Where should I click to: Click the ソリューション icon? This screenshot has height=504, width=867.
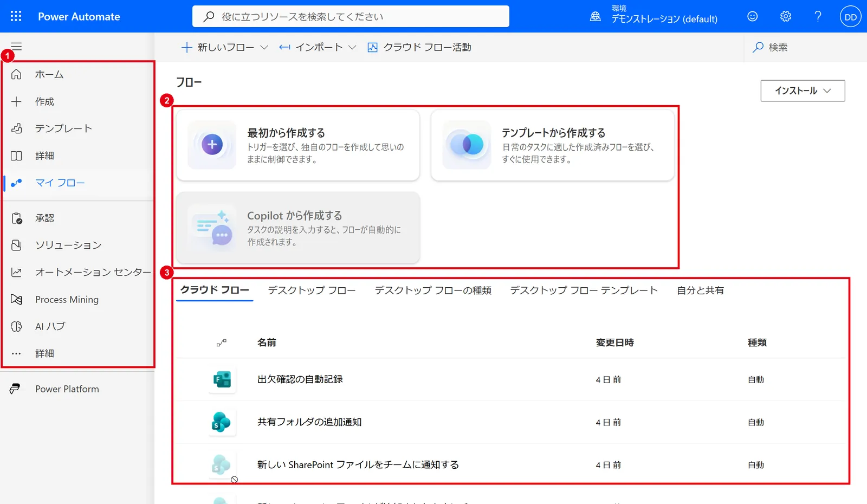[x=16, y=245]
